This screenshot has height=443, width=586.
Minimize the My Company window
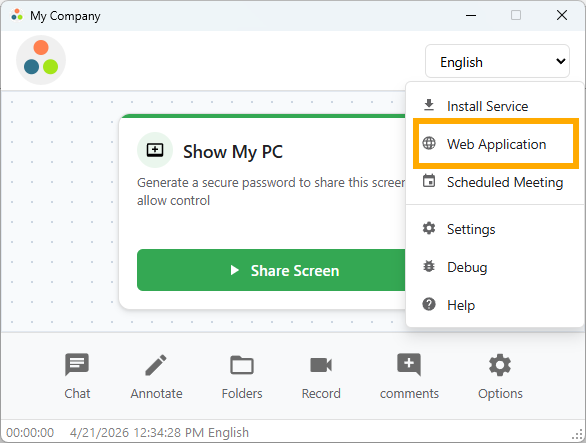[x=471, y=15]
